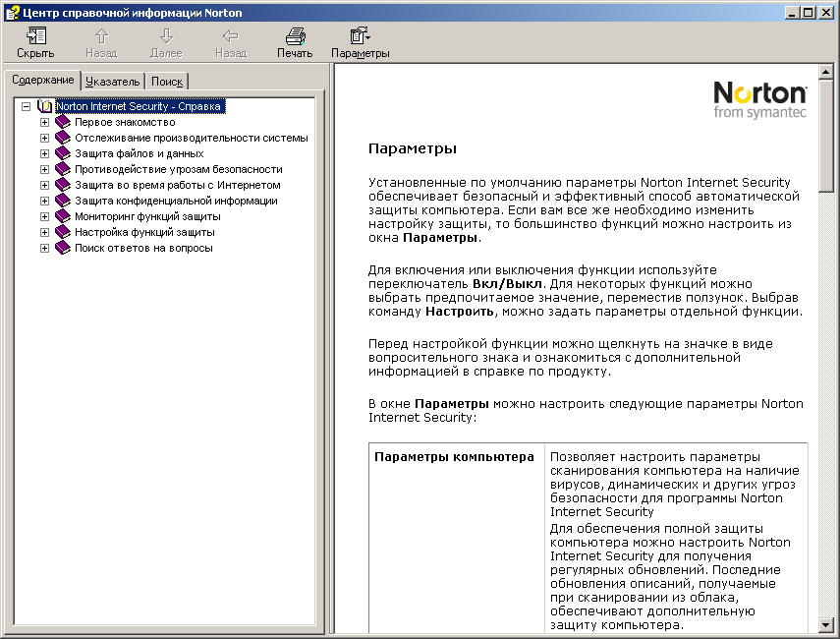Open the Мониторинг функций защиты topic
Image resolution: width=840 pixels, height=639 pixels.
click(147, 216)
